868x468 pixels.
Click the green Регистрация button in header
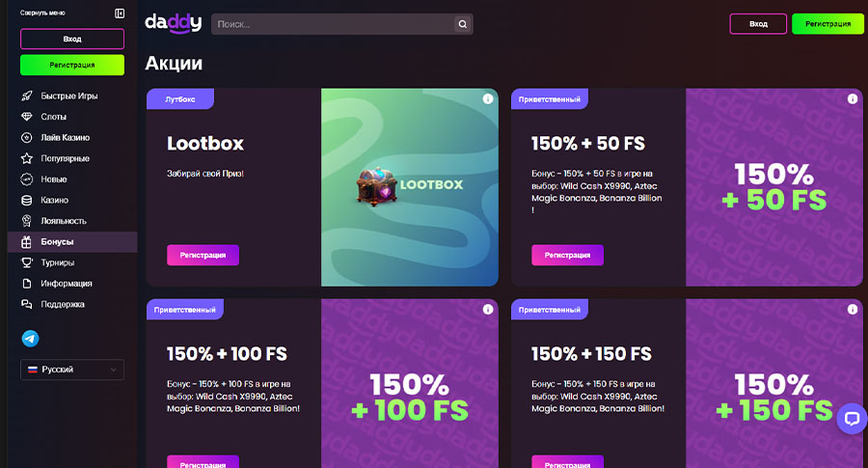pyautogui.click(x=827, y=24)
